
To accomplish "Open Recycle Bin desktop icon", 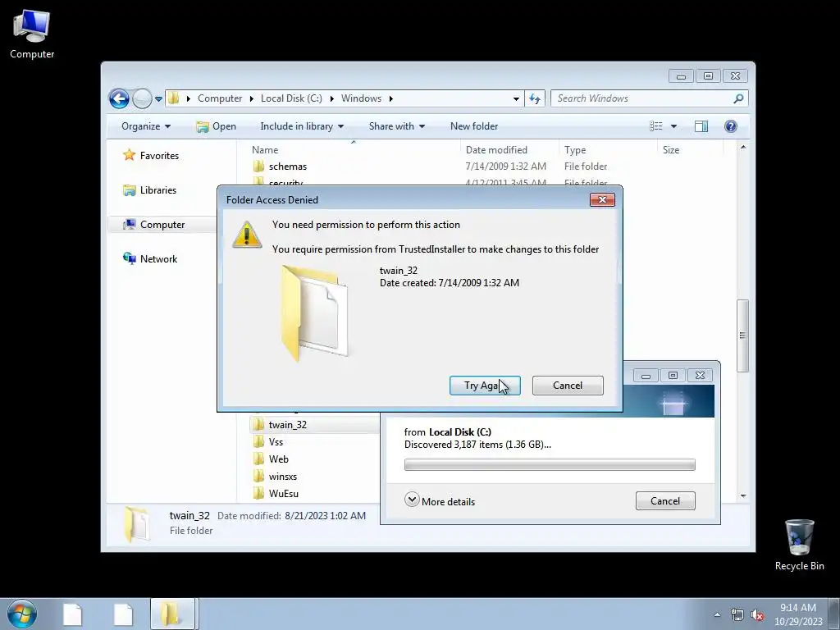I will pyautogui.click(x=799, y=546).
